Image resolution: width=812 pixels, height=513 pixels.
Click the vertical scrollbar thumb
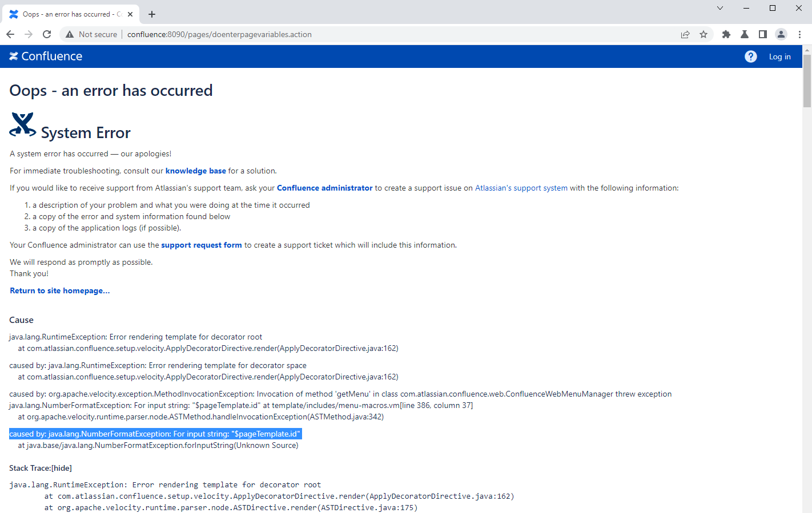(x=807, y=80)
